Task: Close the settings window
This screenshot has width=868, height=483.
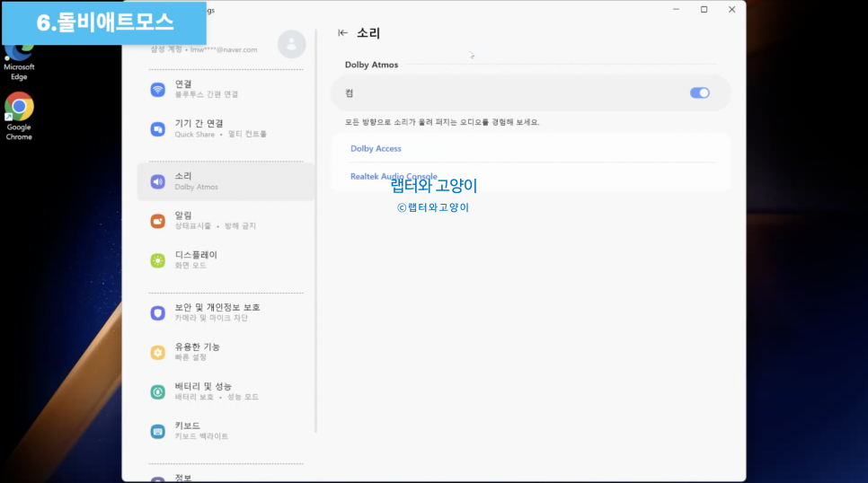Action: point(731,9)
